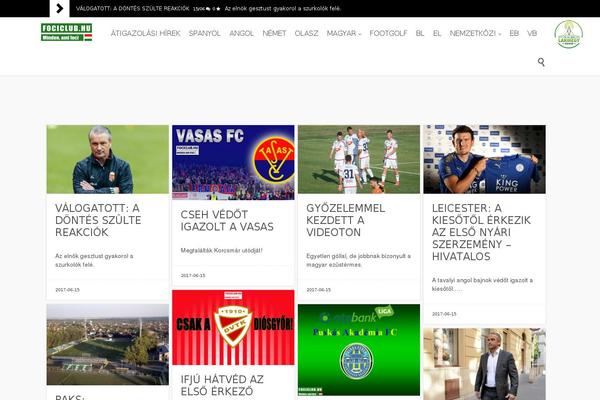Screen dimensions: 600x400
Task: Click the date under the Válogatott article
Action: point(67,290)
